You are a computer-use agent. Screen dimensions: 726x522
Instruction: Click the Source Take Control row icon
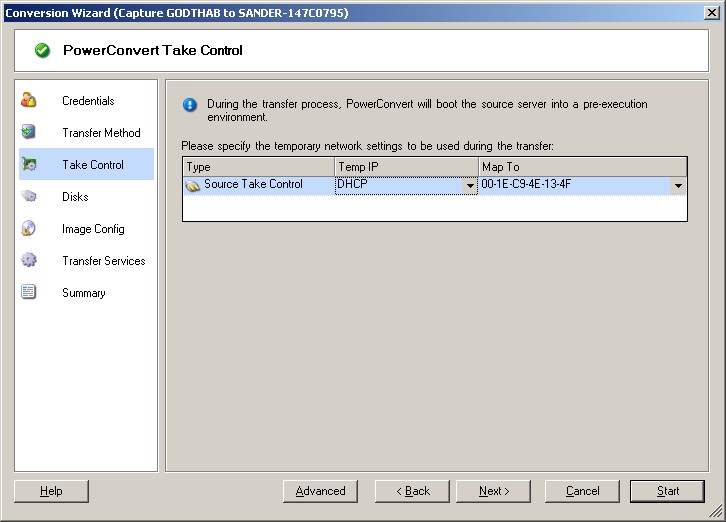pos(193,185)
